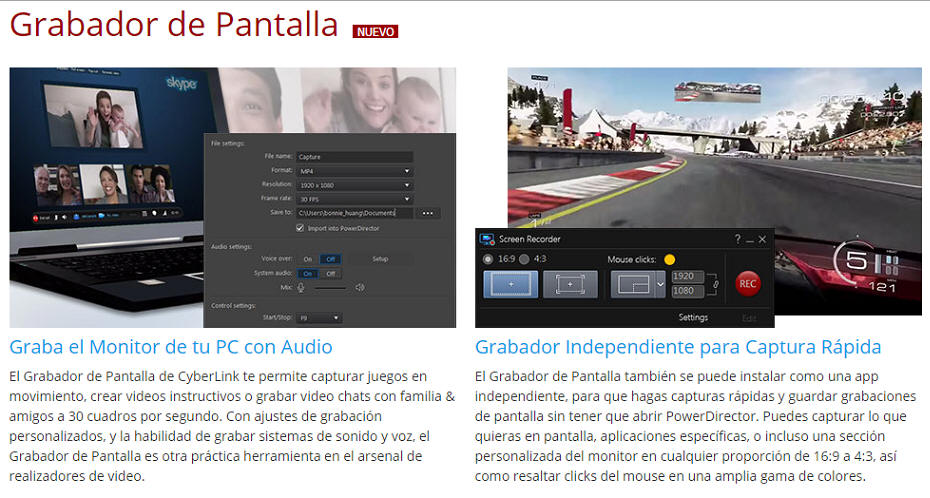
Task: Click the width field showing 1920
Action: tap(687, 276)
